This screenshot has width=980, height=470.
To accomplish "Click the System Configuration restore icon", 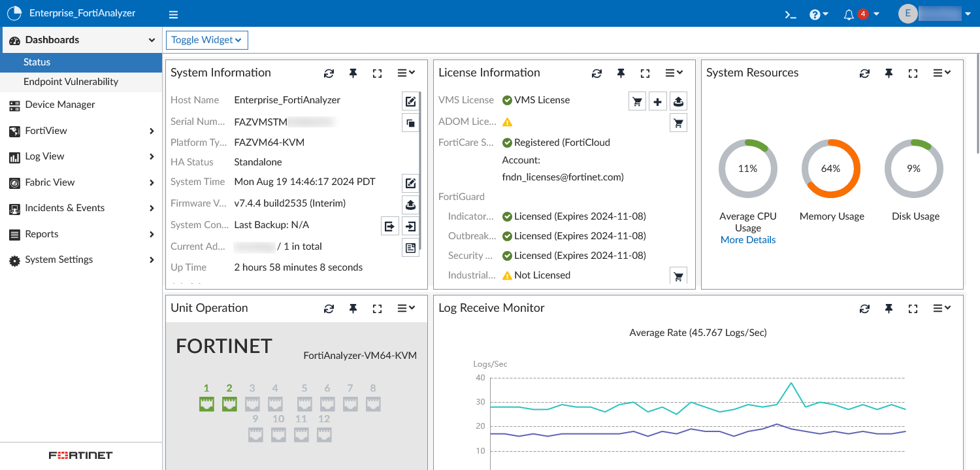I will pyautogui.click(x=410, y=226).
